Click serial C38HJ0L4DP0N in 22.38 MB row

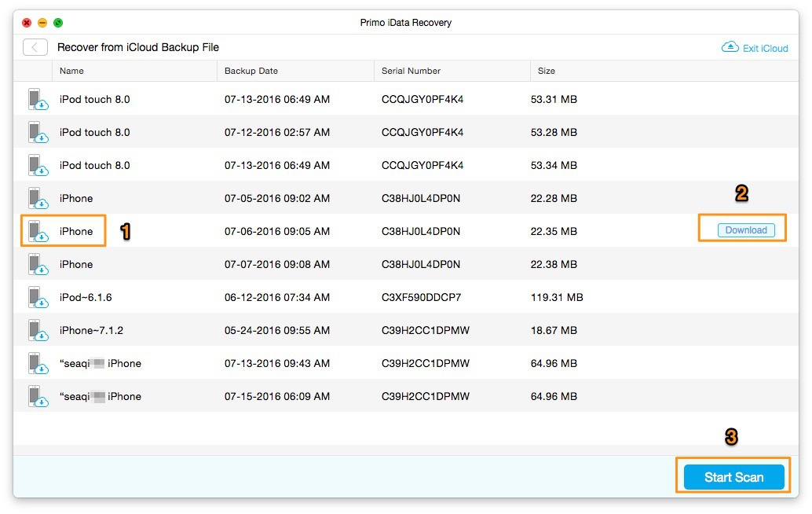pyautogui.click(x=420, y=265)
